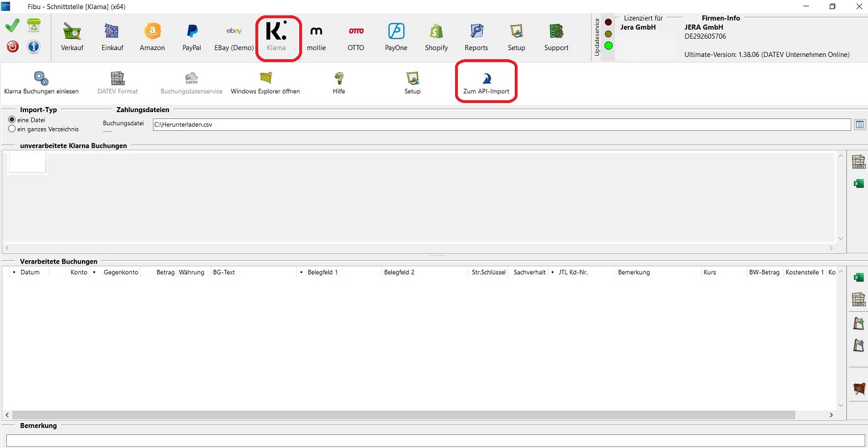Browse for Buchungsdatei file
Image resolution: width=868 pixels, height=448 pixels.
pos(859,125)
